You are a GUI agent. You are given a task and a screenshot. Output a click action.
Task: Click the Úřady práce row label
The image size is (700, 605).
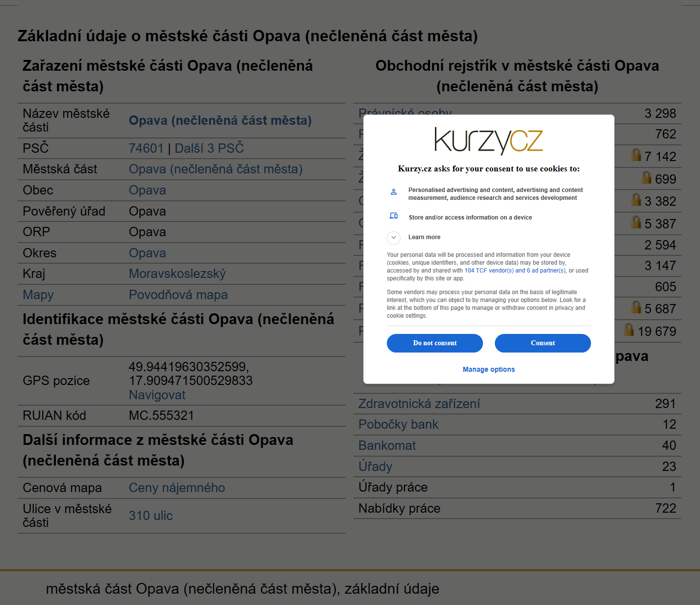point(393,488)
